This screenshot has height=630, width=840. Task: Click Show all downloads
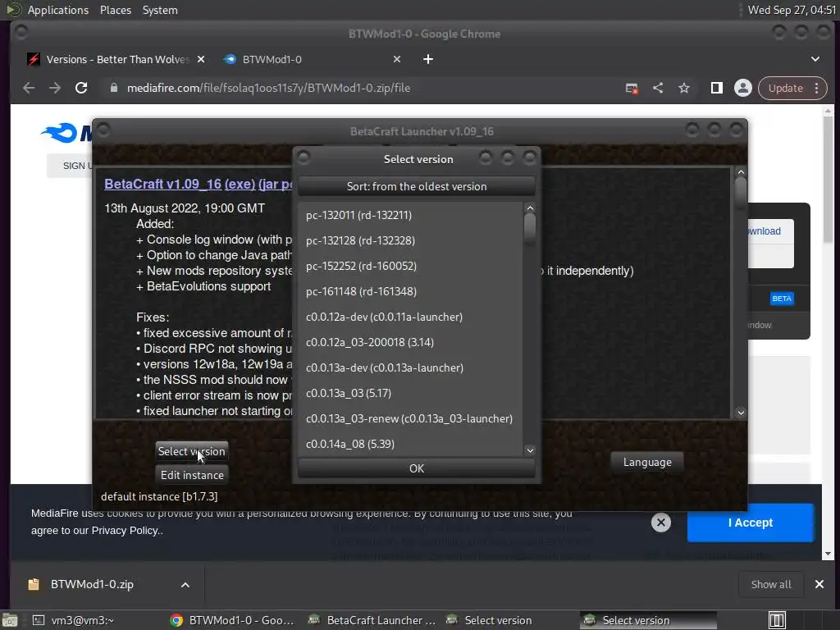(x=770, y=584)
